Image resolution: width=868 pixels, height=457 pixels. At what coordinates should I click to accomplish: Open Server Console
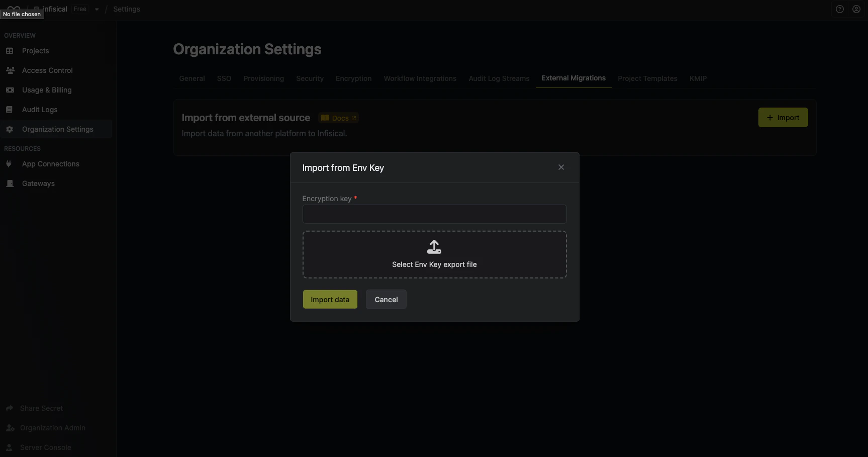click(x=46, y=447)
